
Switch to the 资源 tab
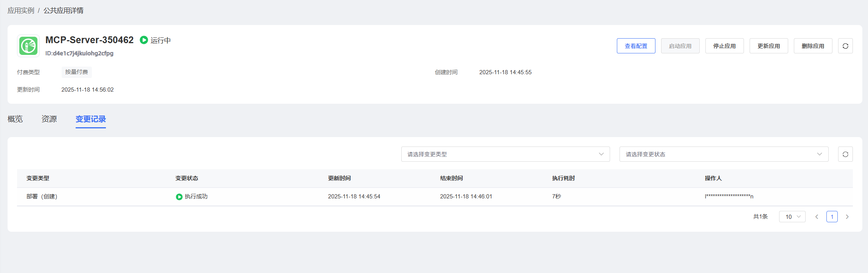point(49,119)
